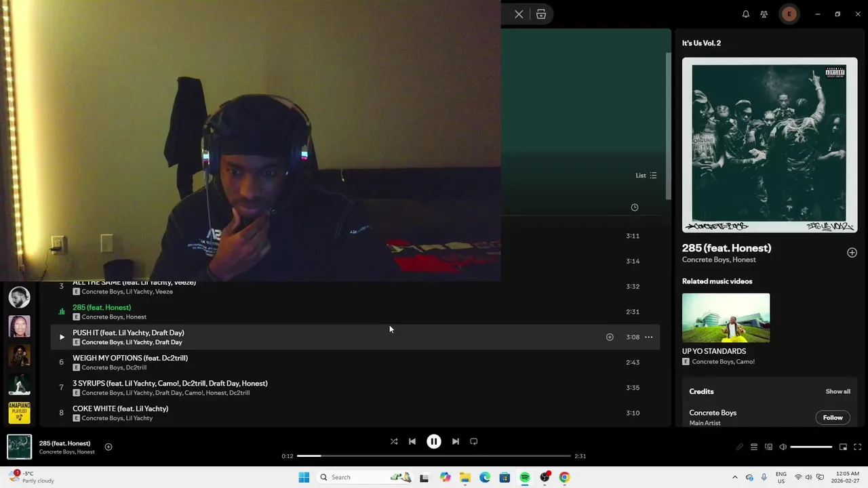Viewport: 868px width, 488px height.
Task: Select the 3 SYRUPS track title
Action: [170, 384]
